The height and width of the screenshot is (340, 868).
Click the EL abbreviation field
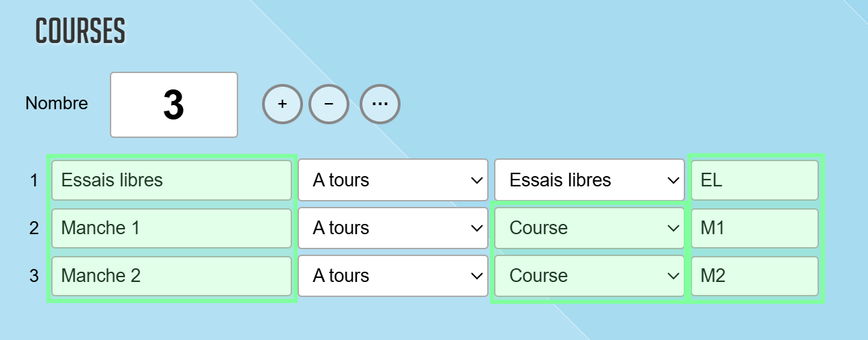click(754, 180)
